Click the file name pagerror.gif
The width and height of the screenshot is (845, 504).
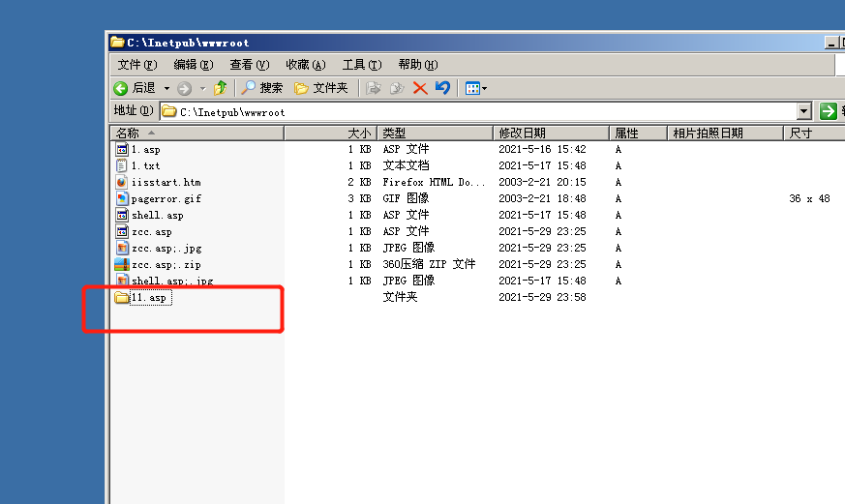[166, 198]
